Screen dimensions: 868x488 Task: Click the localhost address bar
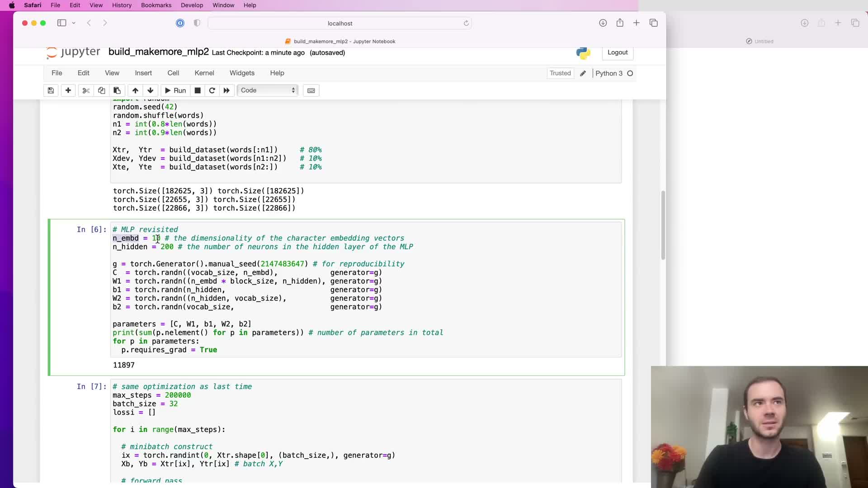(x=340, y=23)
